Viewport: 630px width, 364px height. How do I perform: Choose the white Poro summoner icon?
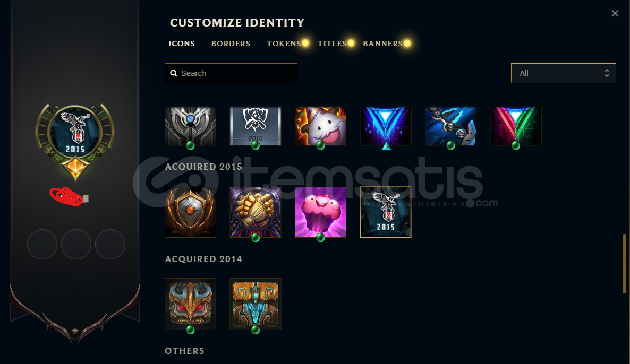click(320, 126)
